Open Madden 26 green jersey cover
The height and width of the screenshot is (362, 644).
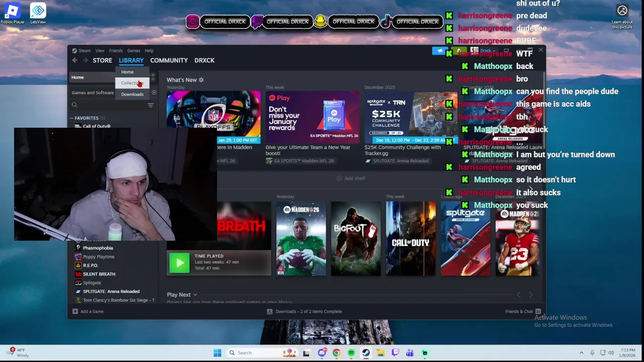tap(301, 239)
